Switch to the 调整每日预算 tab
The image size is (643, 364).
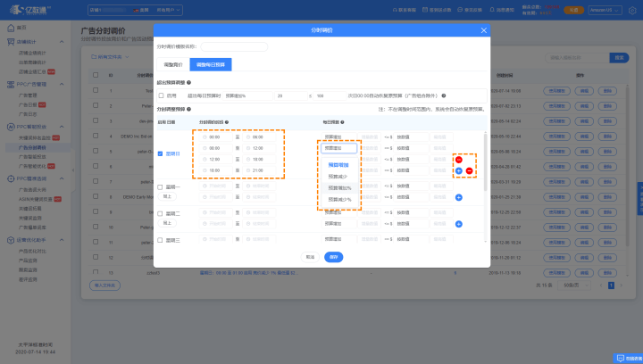[x=211, y=65]
